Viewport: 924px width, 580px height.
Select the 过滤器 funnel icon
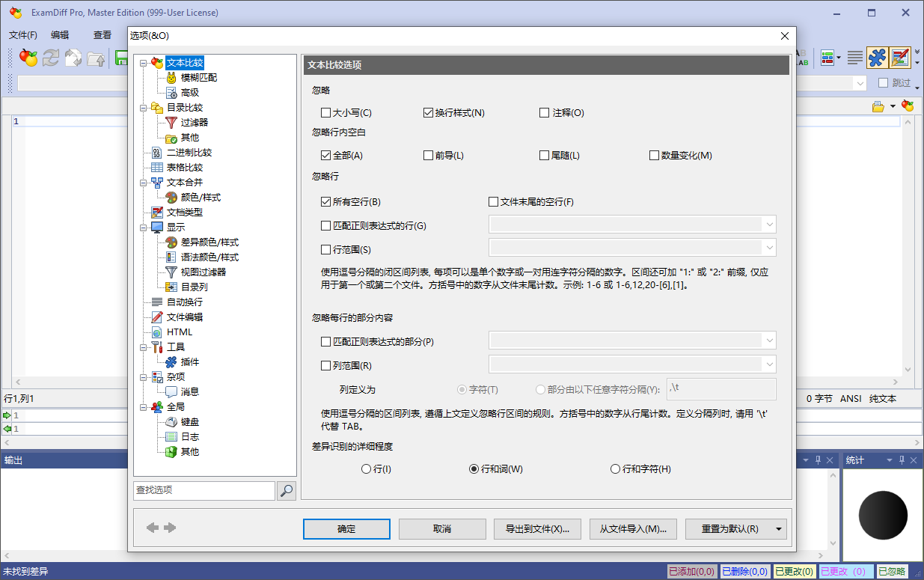pyautogui.click(x=171, y=123)
